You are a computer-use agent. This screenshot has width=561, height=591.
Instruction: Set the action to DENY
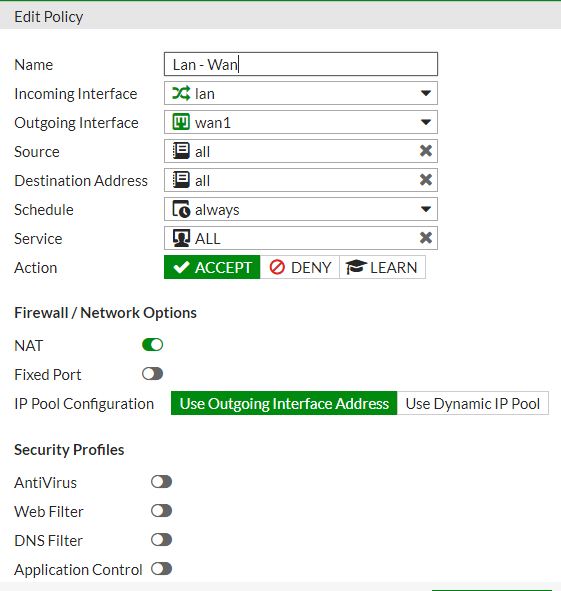point(300,267)
